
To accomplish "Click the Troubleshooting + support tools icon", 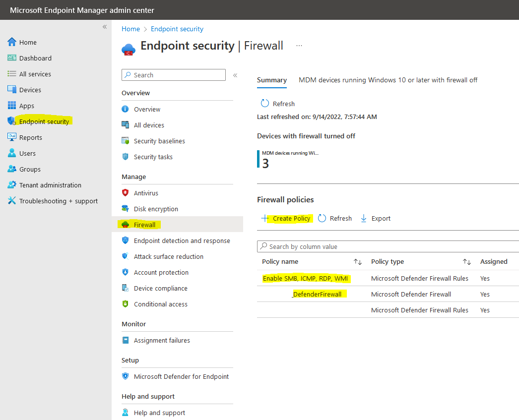I will coord(12,201).
